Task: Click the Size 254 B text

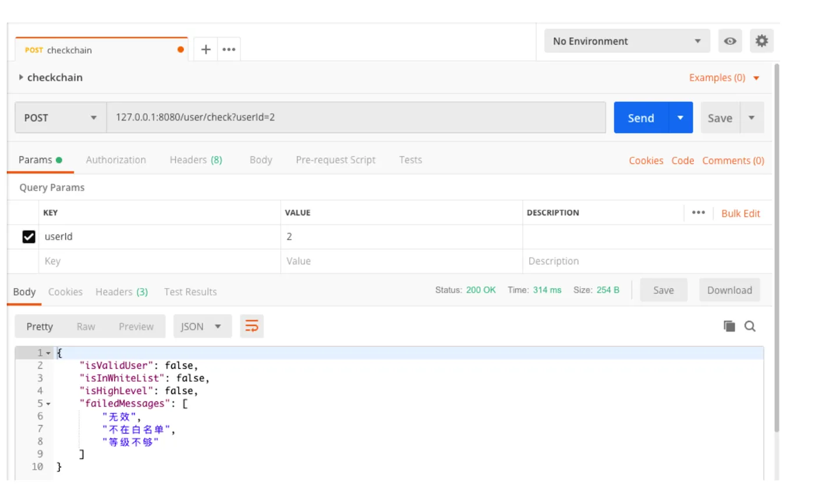Action: [x=597, y=290]
